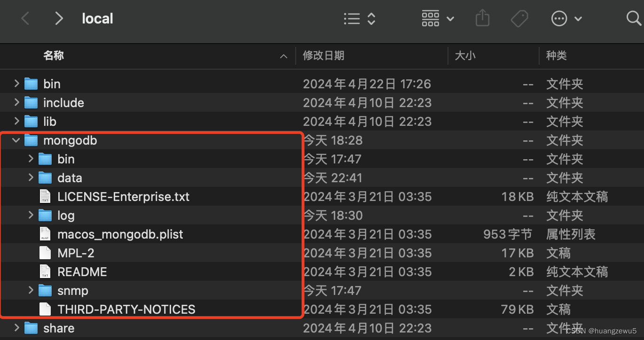Image resolution: width=644 pixels, height=340 pixels.
Task: Sort files by the 名称 column header
Action: click(54, 56)
